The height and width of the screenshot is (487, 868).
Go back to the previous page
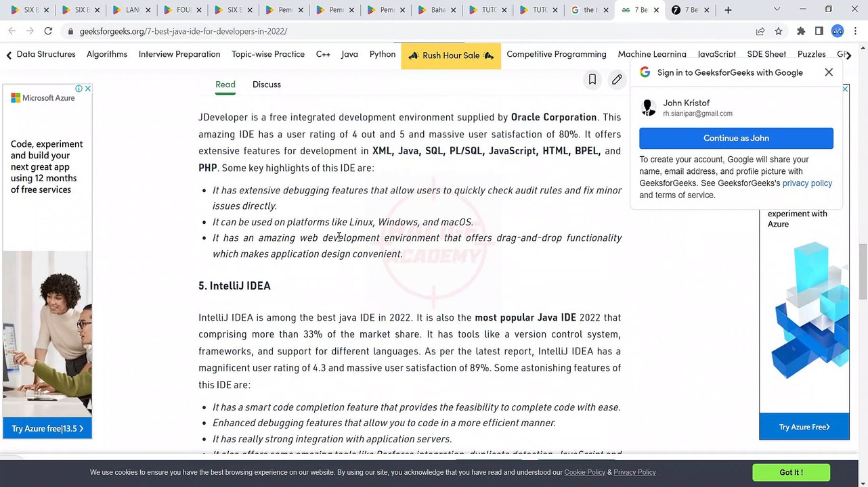(x=12, y=31)
